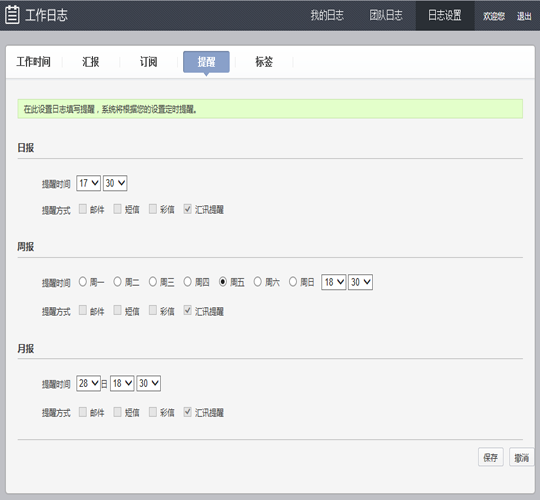The height and width of the screenshot is (500, 540).
Task: Click the 保存 button
Action: pos(490,457)
